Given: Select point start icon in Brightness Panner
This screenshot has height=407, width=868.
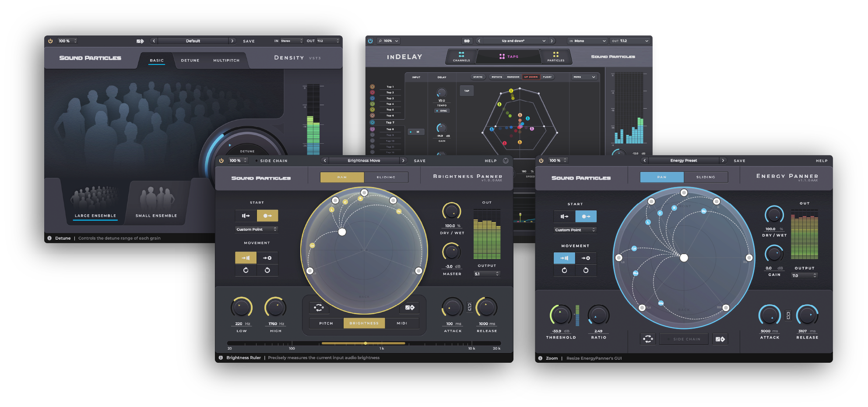Looking at the screenshot, I should pos(267,216).
